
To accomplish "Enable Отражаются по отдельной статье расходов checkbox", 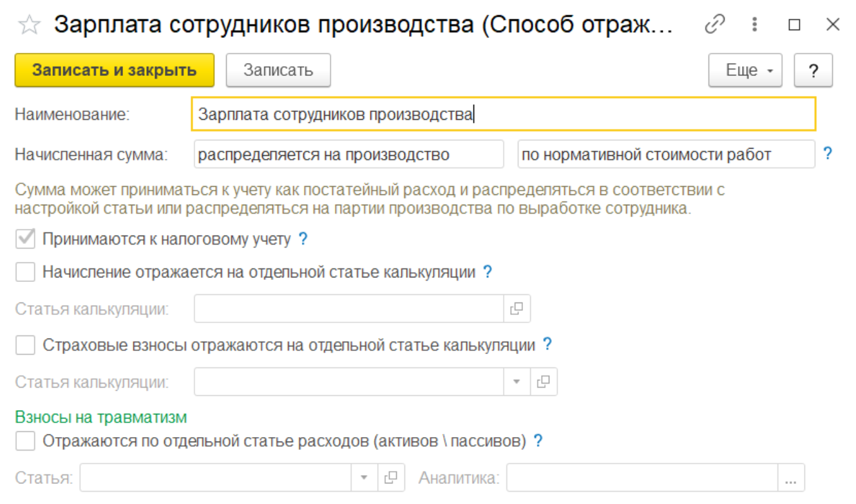I will (26, 442).
